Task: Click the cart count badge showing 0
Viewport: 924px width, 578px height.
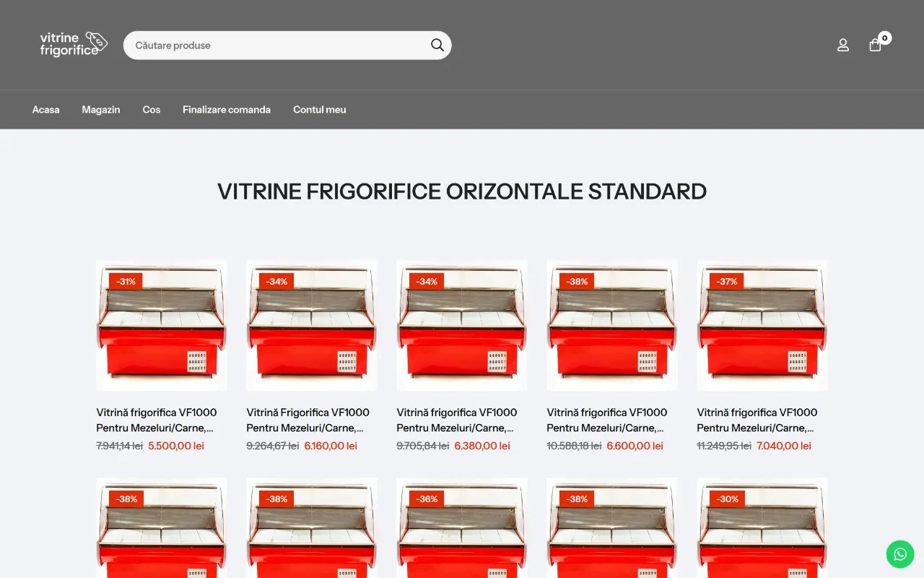Action: (885, 38)
